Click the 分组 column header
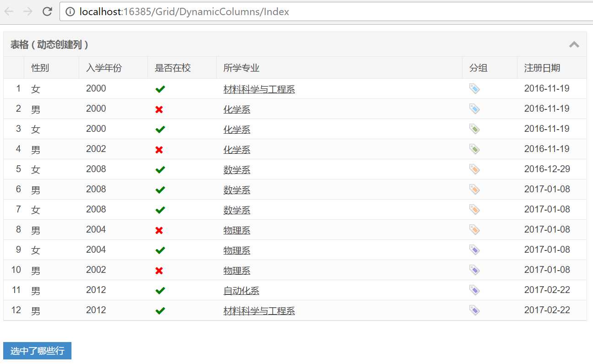Screen dimensions: 593x364 pos(490,68)
